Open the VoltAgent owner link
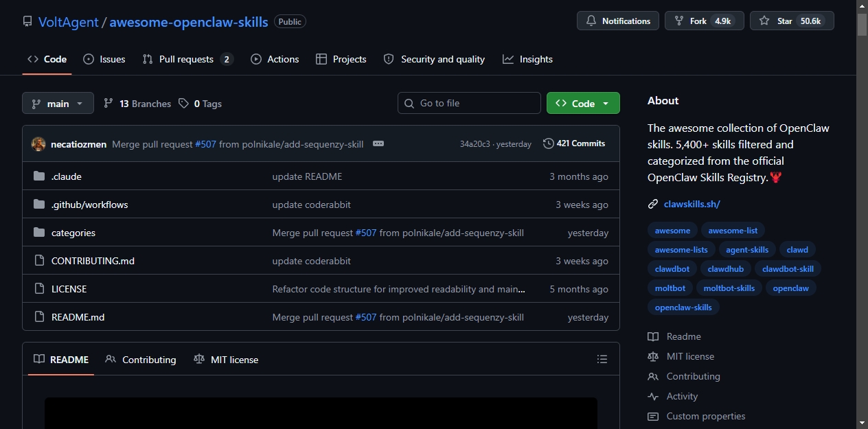868x429 pixels. tap(68, 21)
